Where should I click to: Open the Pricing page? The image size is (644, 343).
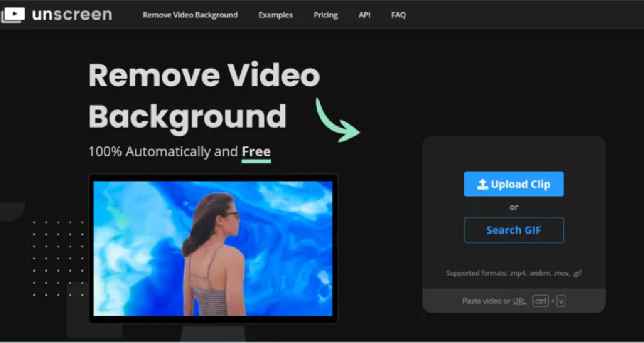[325, 15]
